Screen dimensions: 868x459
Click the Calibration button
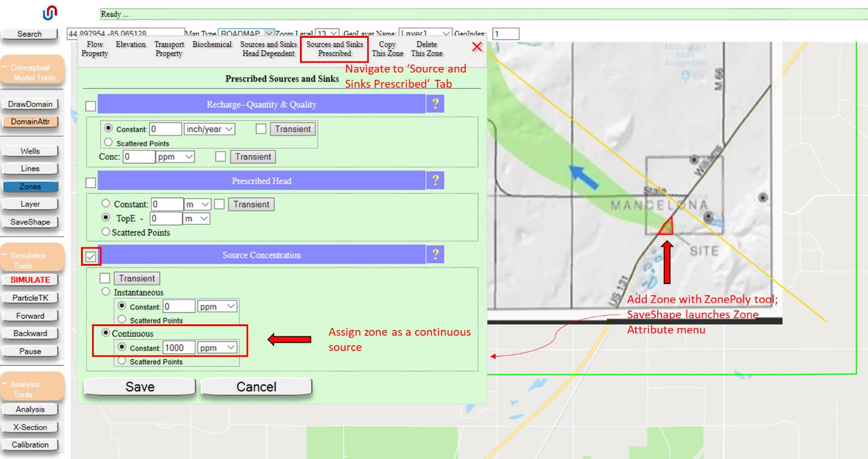coord(30,445)
